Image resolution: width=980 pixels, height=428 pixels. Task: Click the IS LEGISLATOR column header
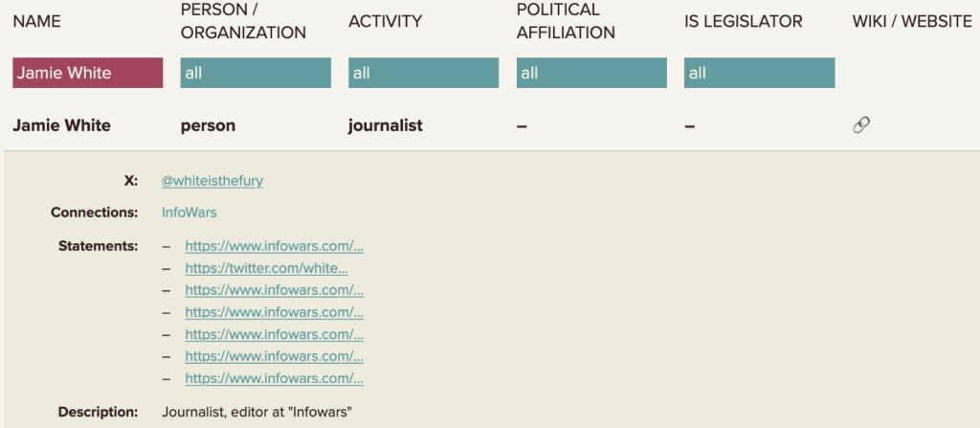click(x=744, y=21)
